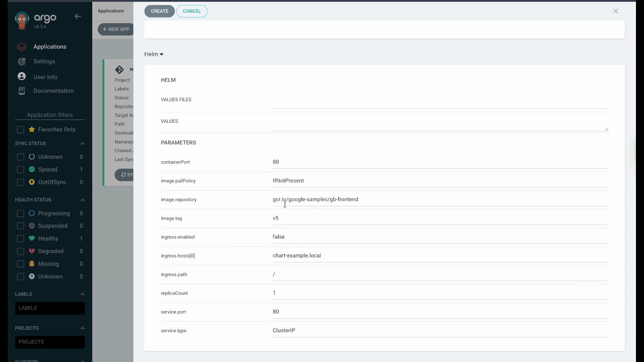This screenshot has width=644, height=362.
Task: Open User Info in the sidebar
Action: (45, 77)
